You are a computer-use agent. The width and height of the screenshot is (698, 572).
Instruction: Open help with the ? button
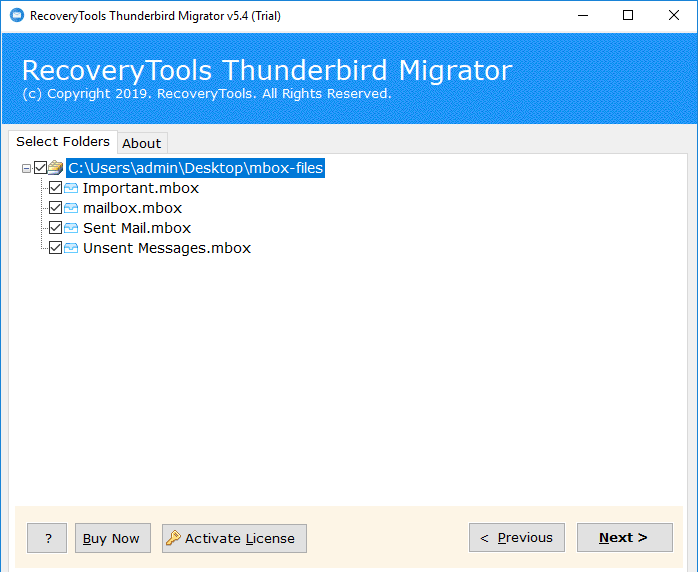point(47,538)
